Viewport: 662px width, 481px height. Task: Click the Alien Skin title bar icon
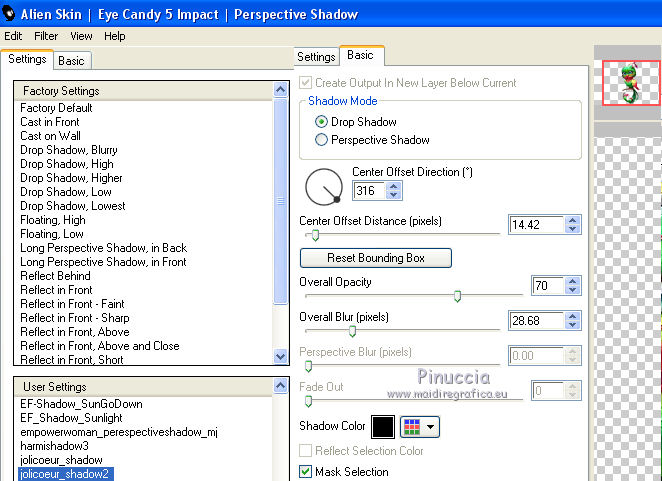click(x=8, y=14)
